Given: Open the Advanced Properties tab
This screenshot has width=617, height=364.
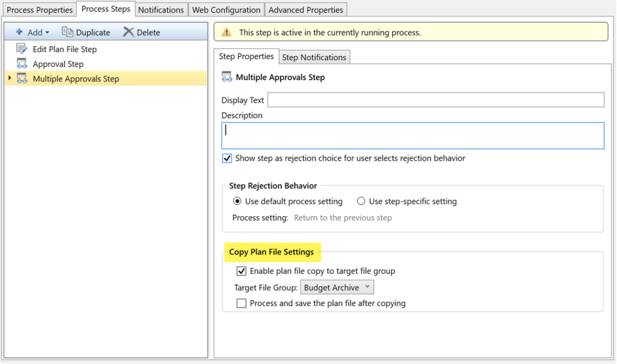Looking at the screenshot, I should coord(306,10).
